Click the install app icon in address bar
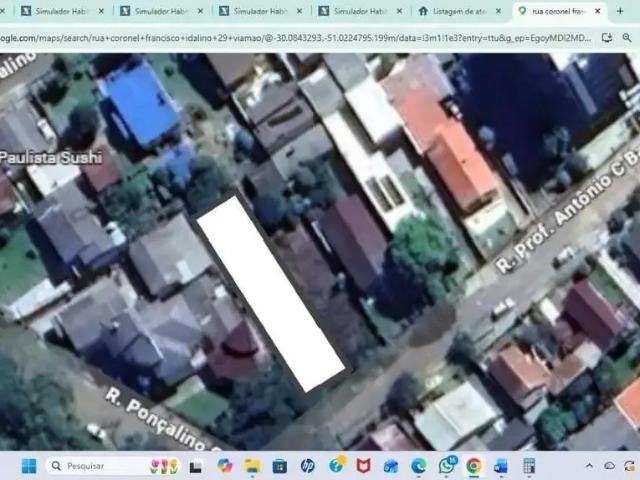 point(607,38)
